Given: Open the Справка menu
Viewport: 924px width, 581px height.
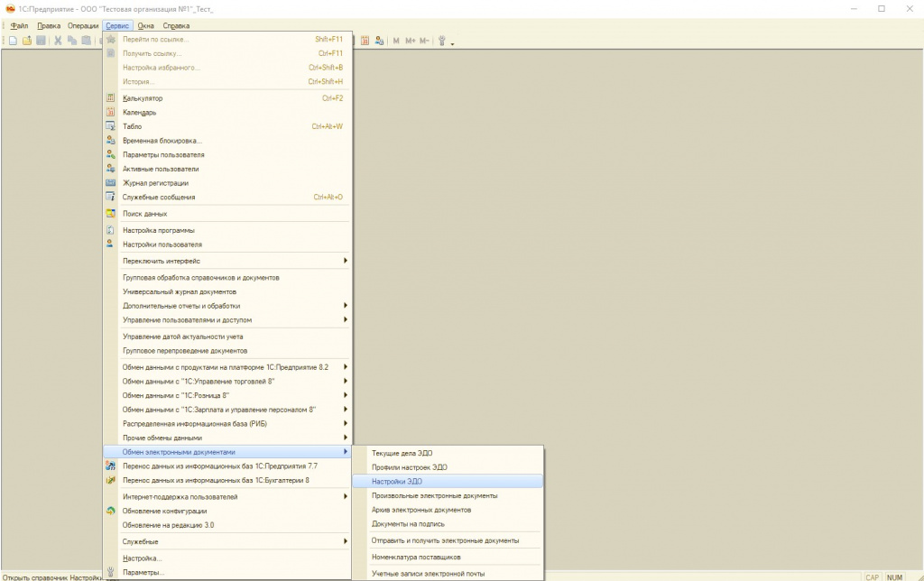Looking at the screenshot, I should coord(176,26).
